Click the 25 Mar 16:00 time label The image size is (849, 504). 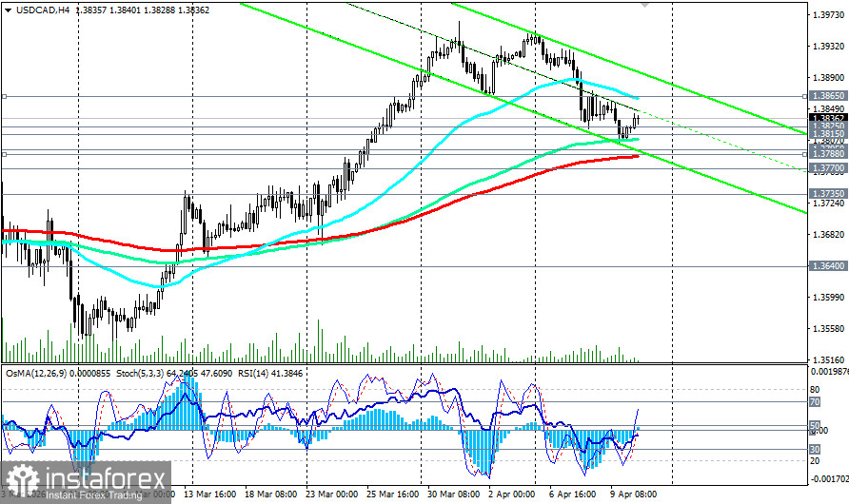point(392,494)
